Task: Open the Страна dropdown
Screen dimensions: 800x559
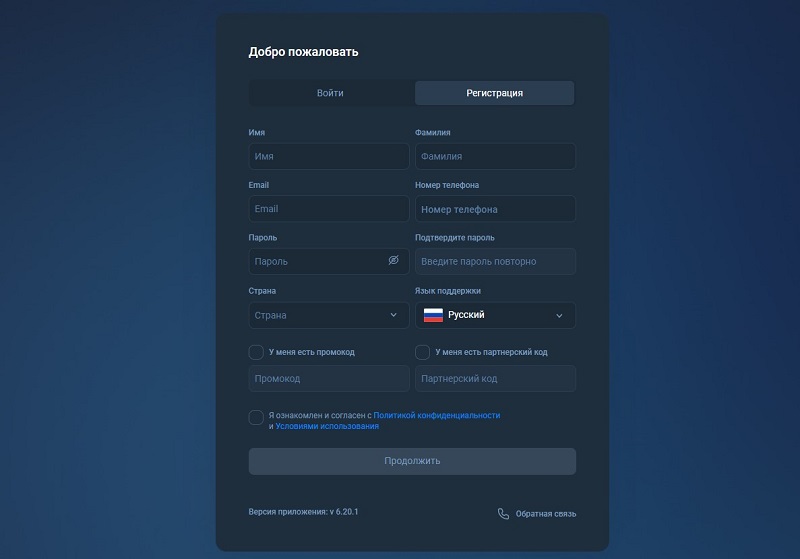Action: point(328,315)
